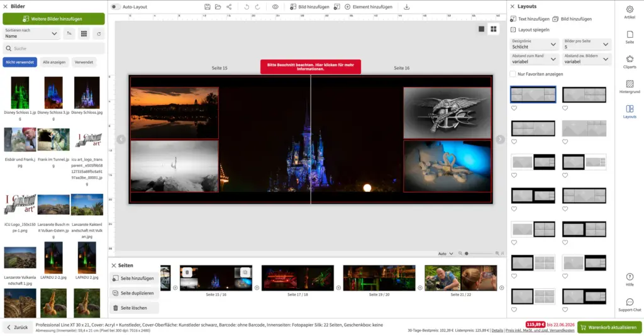Open the preview eye icon
This screenshot has height=336, width=644.
click(x=275, y=6)
